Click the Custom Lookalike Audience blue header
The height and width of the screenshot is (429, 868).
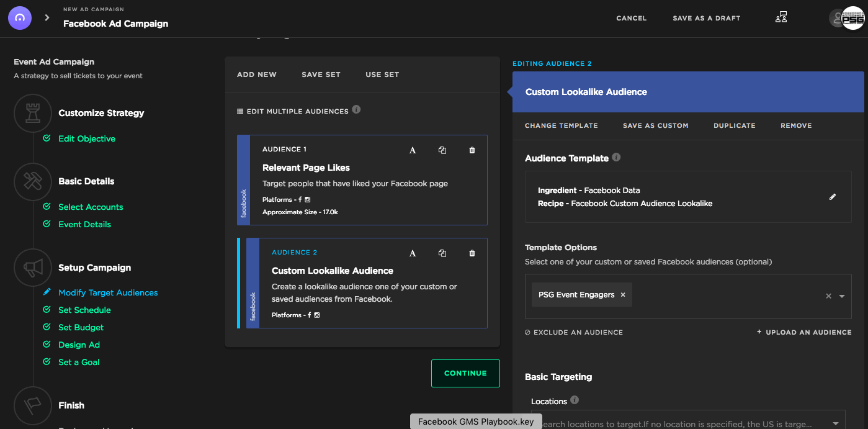pyautogui.click(x=688, y=92)
